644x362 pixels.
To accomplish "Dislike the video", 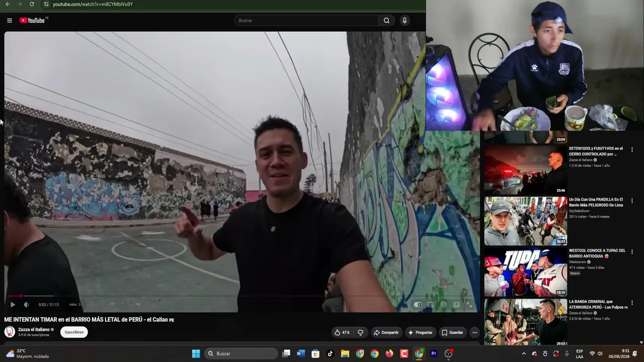I will (x=360, y=332).
